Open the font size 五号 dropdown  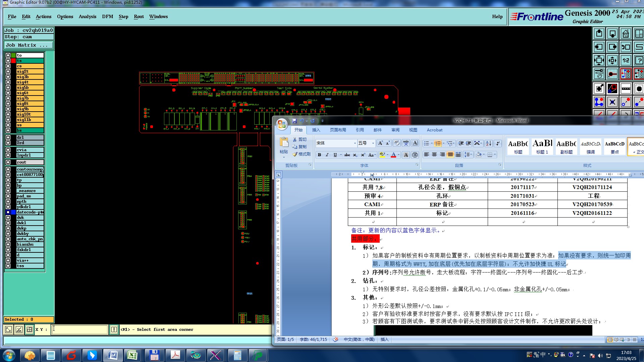click(373, 143)
